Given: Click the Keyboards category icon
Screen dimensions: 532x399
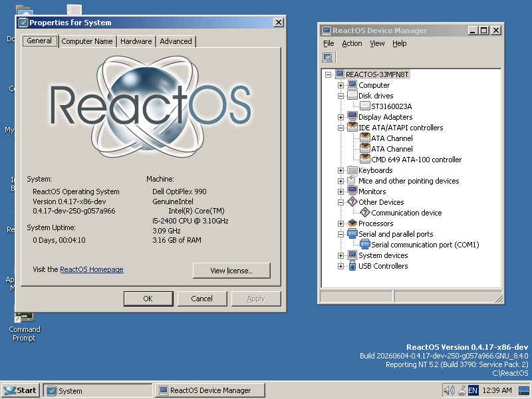Looking at the screenshot, I should tap(352, 170).
